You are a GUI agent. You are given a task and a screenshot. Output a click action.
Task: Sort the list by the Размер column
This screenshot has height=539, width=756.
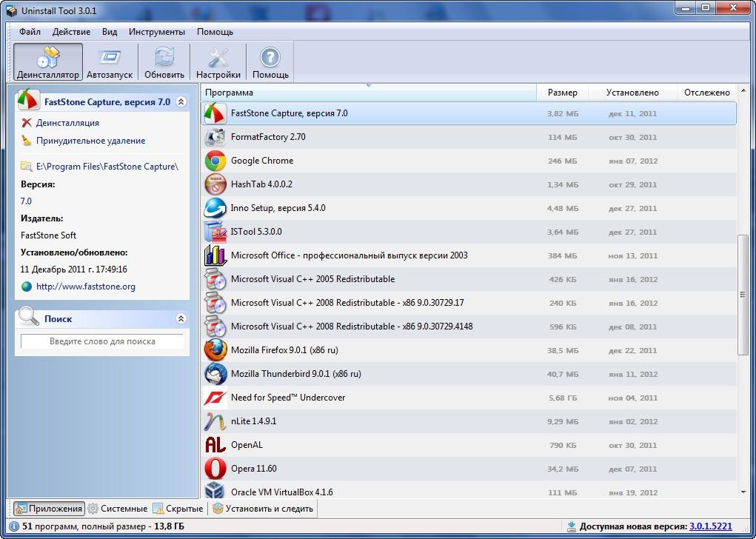pyautogui.click(x=562, y=93)
